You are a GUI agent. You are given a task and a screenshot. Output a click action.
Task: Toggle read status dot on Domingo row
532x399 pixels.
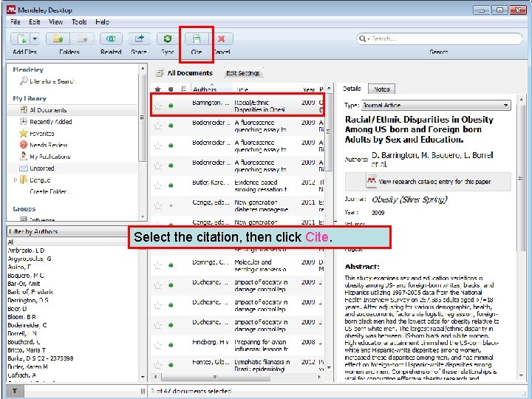(171, 265)
